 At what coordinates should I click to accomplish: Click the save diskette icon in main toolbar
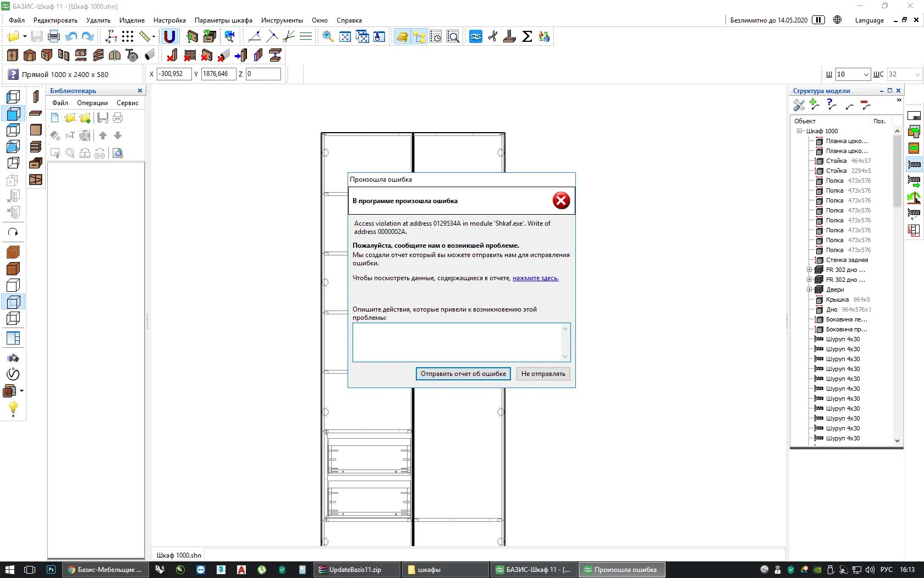[37, 37]
